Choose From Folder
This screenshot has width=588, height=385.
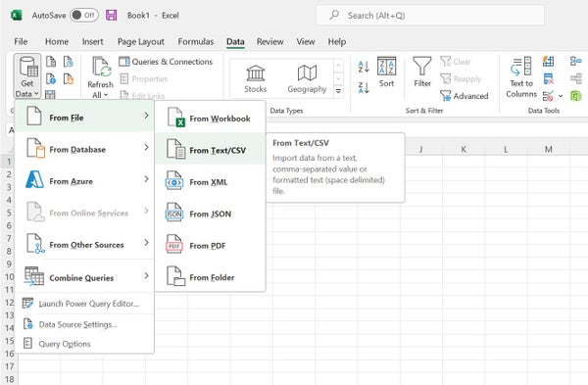210,277
